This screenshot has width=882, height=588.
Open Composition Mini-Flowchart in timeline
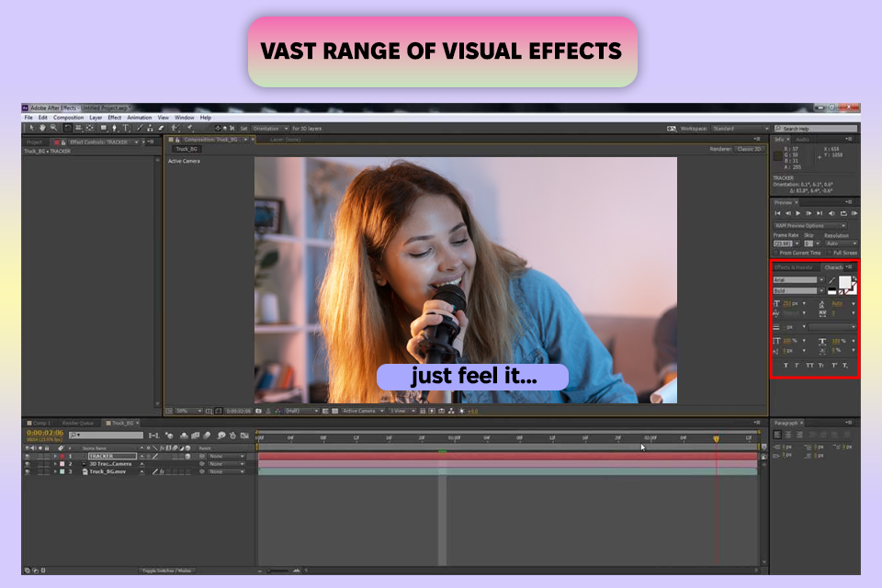(x=154, y=435)
